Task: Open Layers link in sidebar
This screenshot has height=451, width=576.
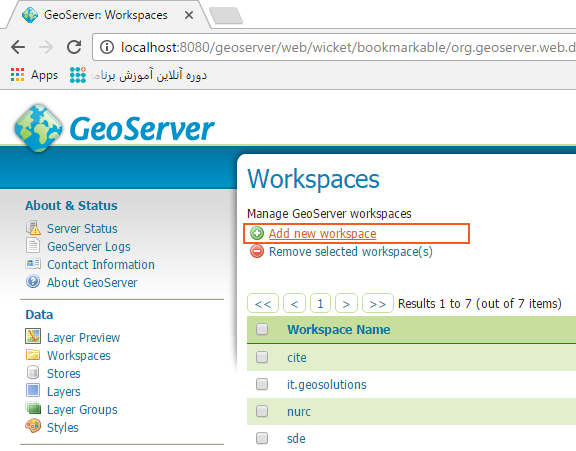Action: click(64, 392)
